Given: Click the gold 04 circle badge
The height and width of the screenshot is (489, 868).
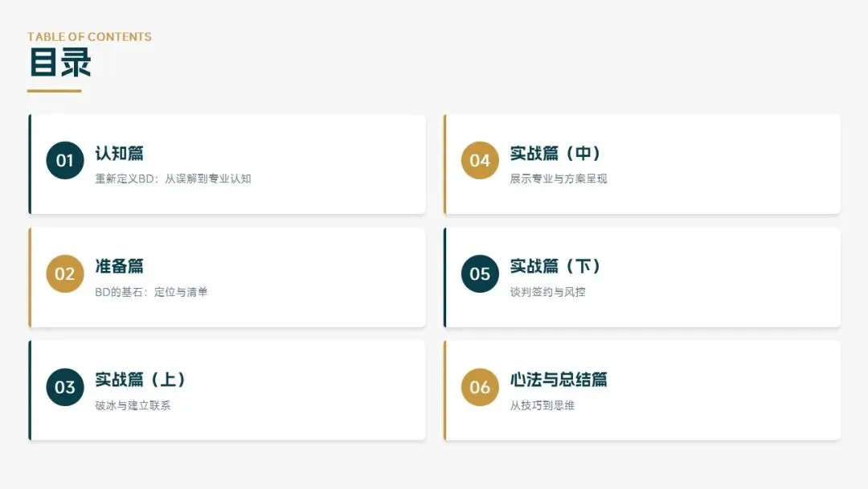Looking at the screenshot, I should [x=480, y=160].
